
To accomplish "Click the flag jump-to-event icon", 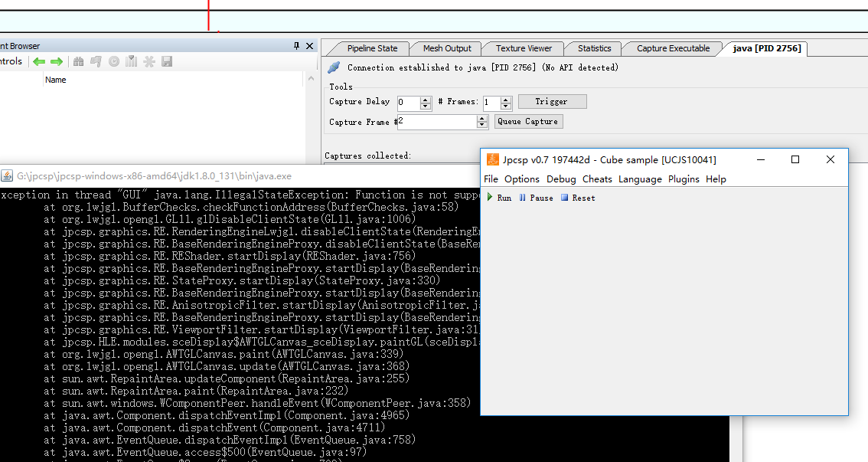I will pyautogui.click(x=96, y=61).
